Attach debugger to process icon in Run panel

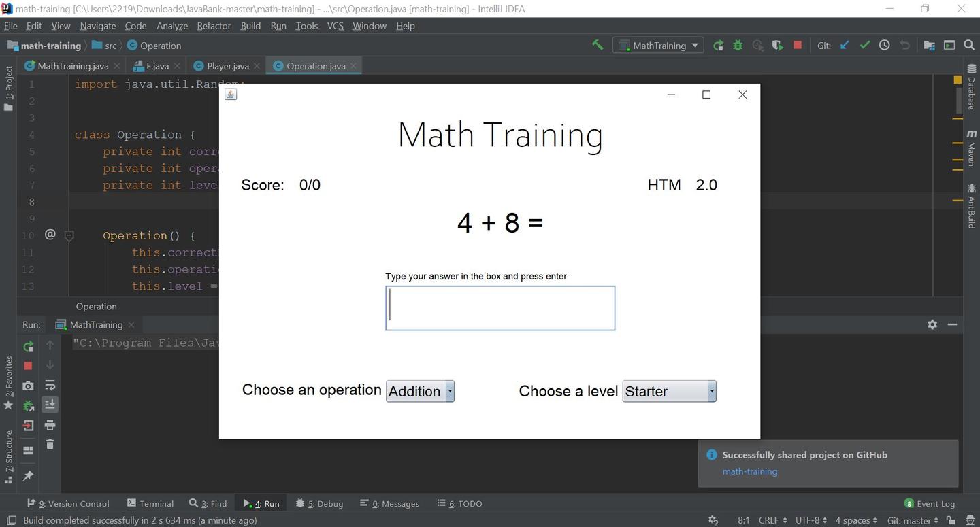coord(28,405)
